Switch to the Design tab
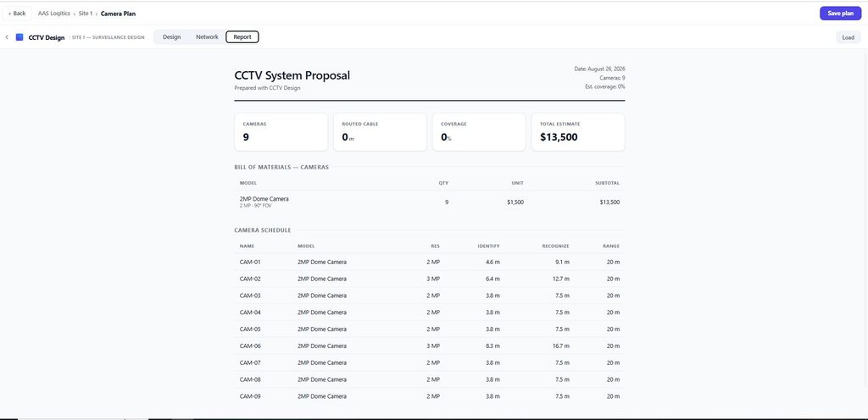 pos(171,37)
